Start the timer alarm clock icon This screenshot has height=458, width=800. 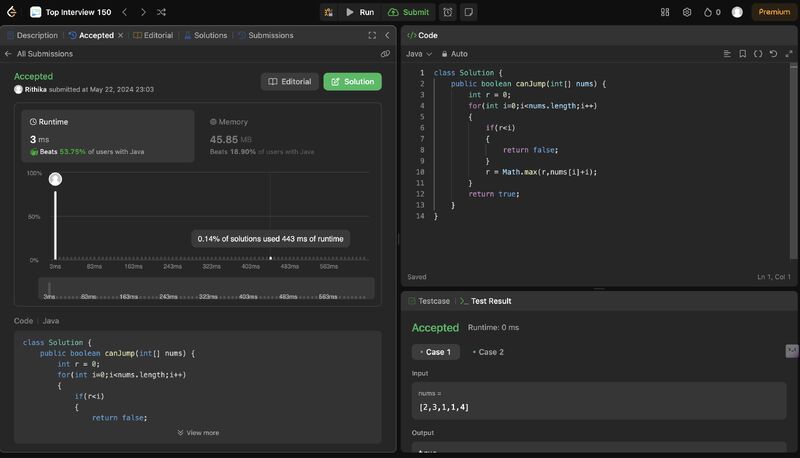pyautogui.click(x=447, y=12)
